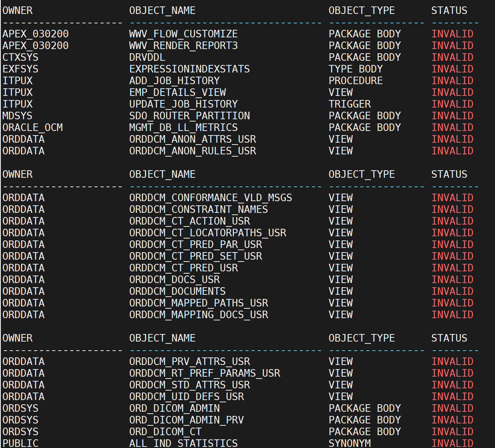Screen dimensions: 495x448
Task: Click the SYNONYM object type
Action: [350, 443]
